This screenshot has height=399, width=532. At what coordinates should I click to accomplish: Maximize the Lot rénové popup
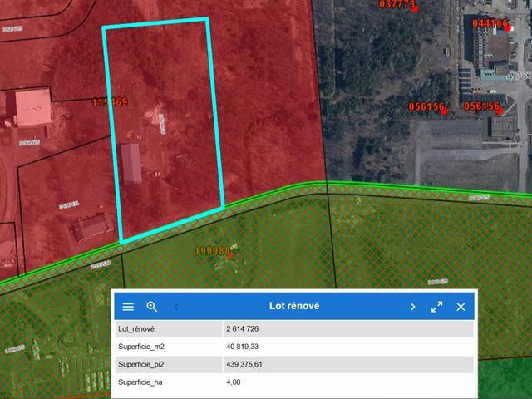pos(436,307)
